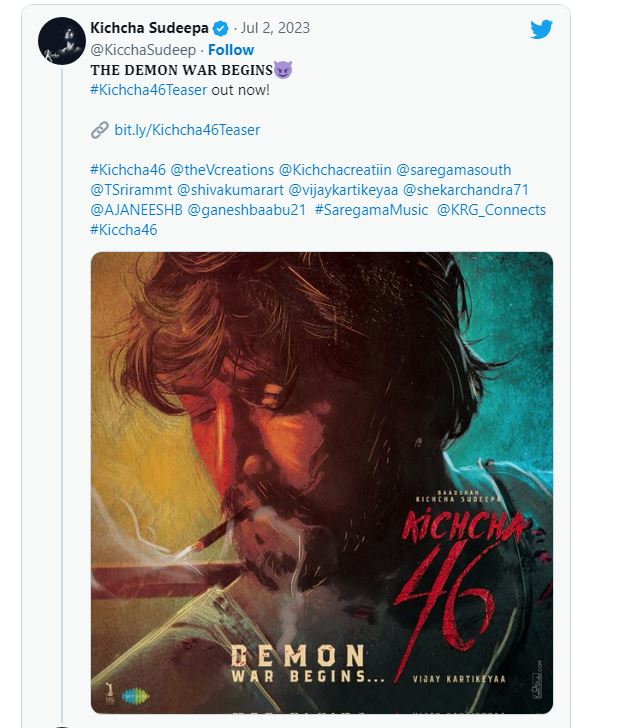This screenshot has height=728, width=635.
Task: Click the link chain icon
Action: tap(99, 130)
